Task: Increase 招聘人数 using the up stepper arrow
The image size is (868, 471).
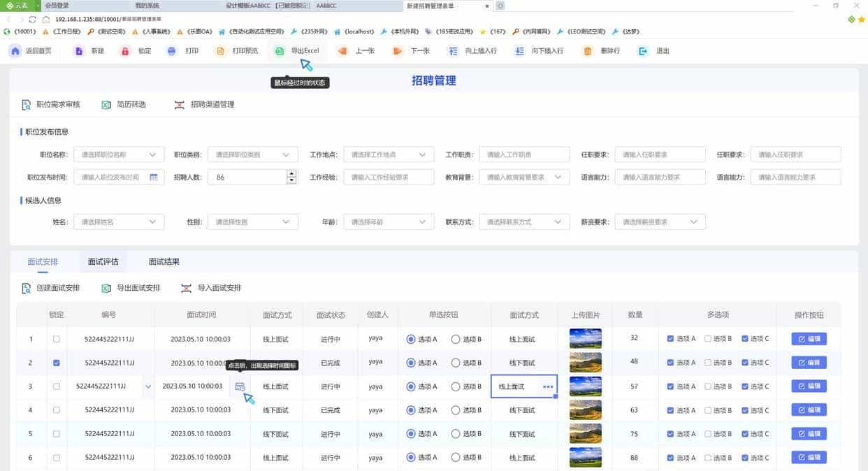Action: [291, 173]
